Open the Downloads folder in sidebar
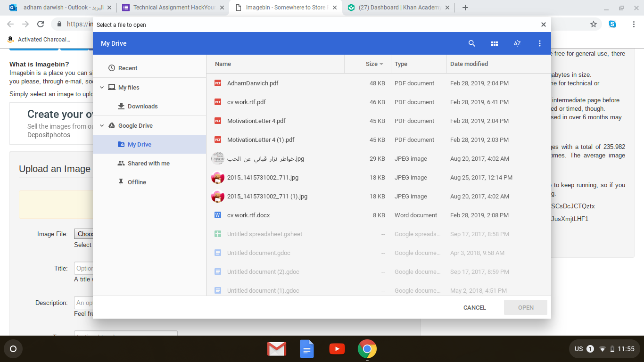This screenshot has width=644, height=362. coord(150,106)
